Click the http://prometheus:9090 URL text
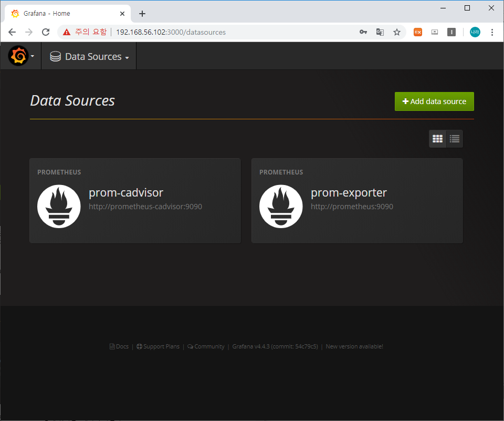This screenshot has height=421, width=504. (x=352, y=207)
